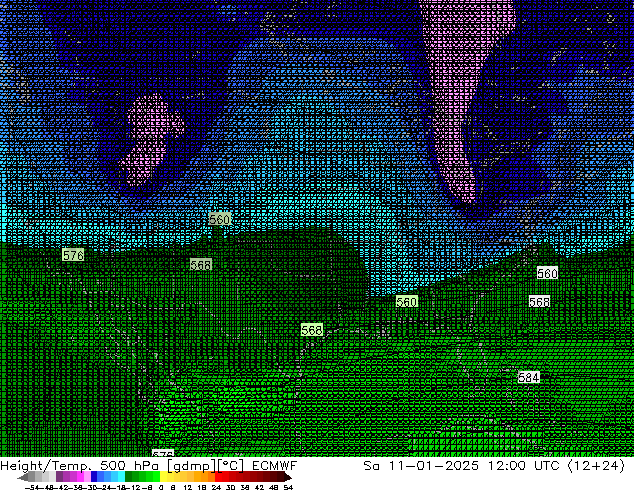Click the white-background 560 contour label
Image resolution: width=634 pixels, height=490 pixels.
tap(547, 273)
